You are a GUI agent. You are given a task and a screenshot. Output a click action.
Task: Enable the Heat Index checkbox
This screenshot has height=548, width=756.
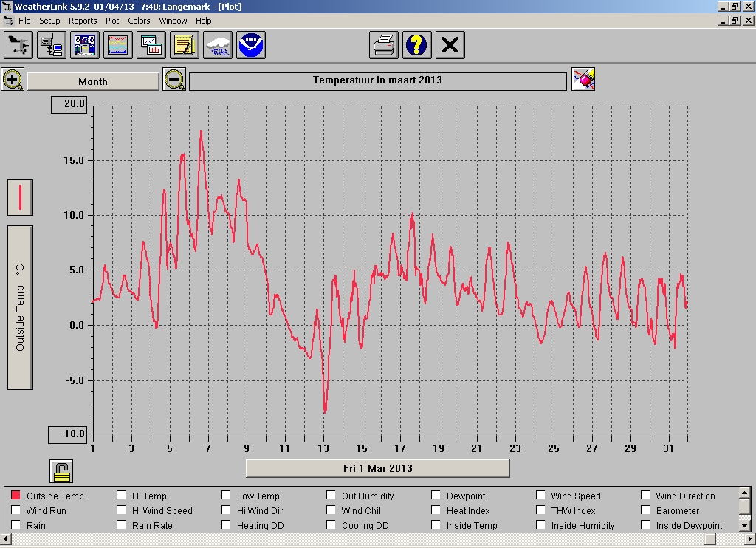coord(436,510)
